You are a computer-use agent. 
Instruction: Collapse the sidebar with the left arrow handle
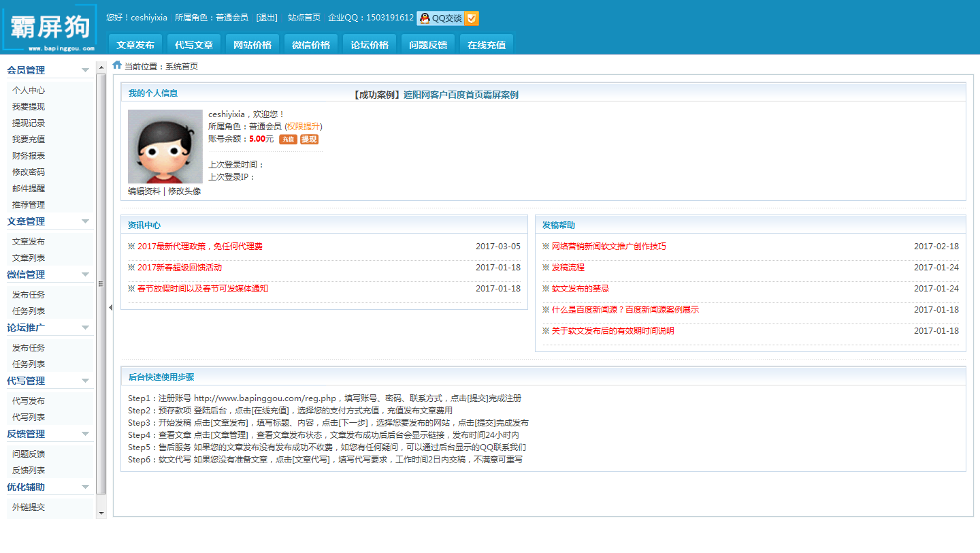110,307
